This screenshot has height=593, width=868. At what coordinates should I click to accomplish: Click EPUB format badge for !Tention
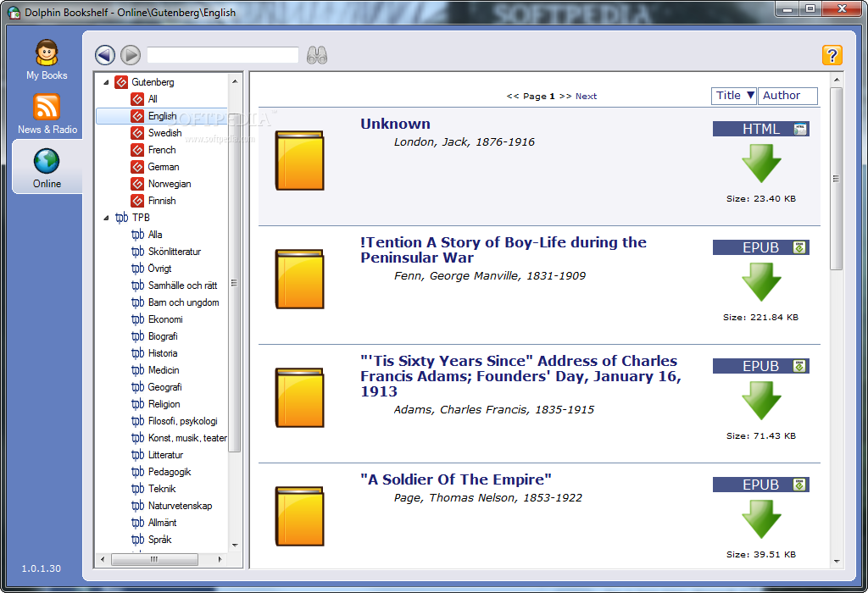click(x=760, y=247)
